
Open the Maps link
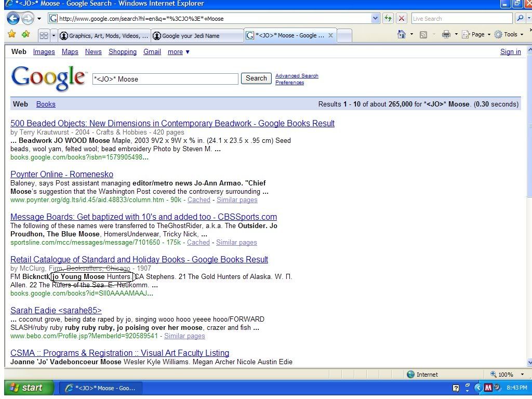(70, 51)
